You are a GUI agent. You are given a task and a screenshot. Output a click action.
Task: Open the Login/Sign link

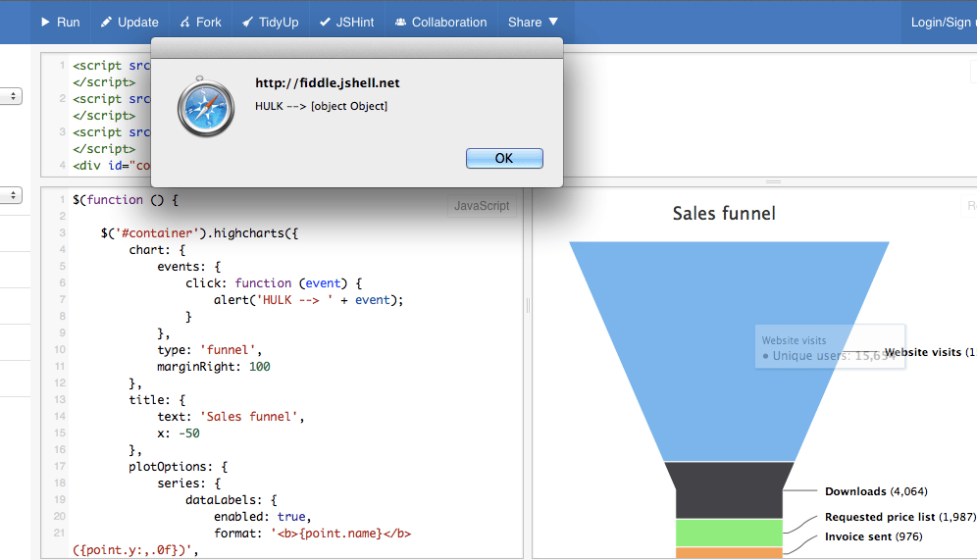(x=944, y=23)
